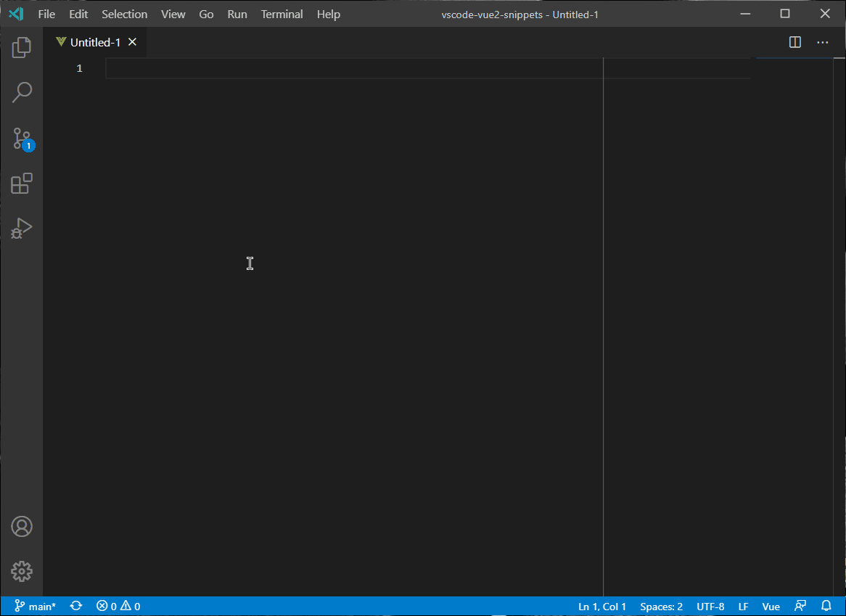846x616 pixels.
Task: Click the LF end-of-line selector
Action: click(744, 607)
